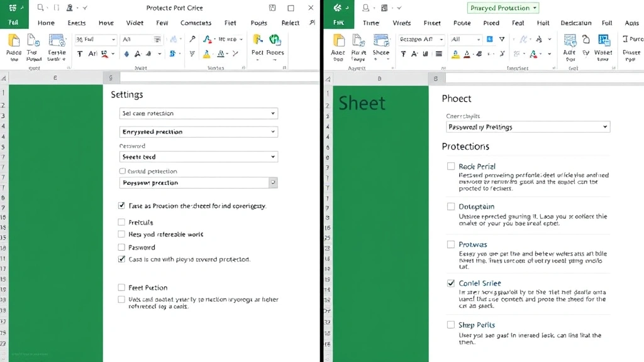Screen dimensions: 644x362
Task: Apply bold formatting from the right ribbon
Action: click(404, 53)
